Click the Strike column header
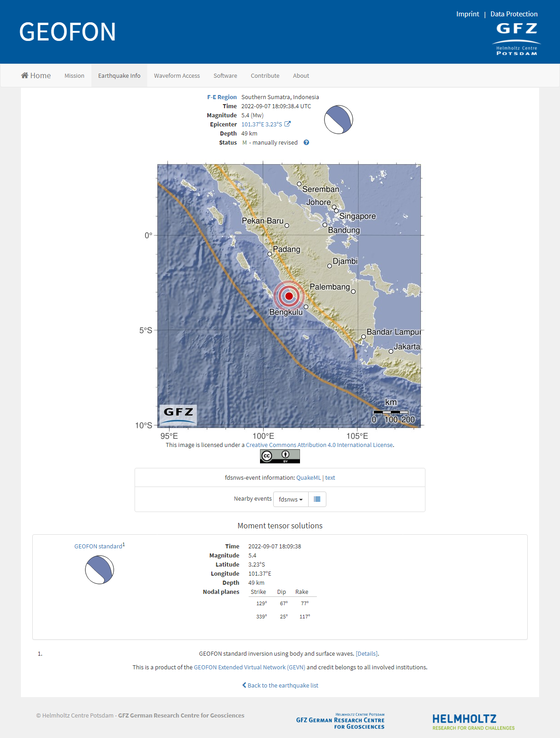This screenshot has width=560, height=738. (x=258, y=592)
